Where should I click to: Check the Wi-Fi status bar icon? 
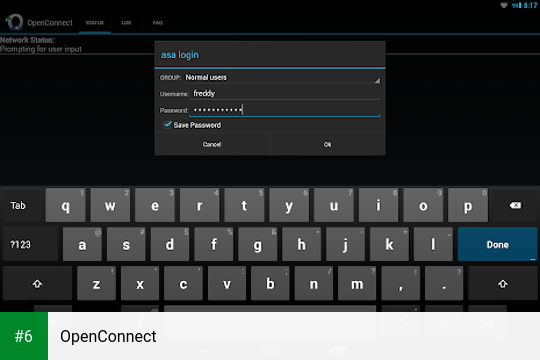point(504,5)
